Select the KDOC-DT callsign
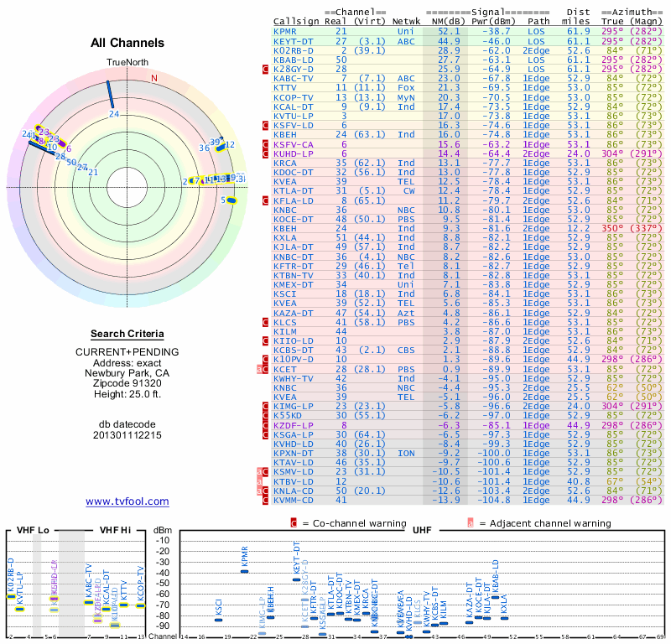Viewport: 671px width, 644px height. tap(294, 173)
